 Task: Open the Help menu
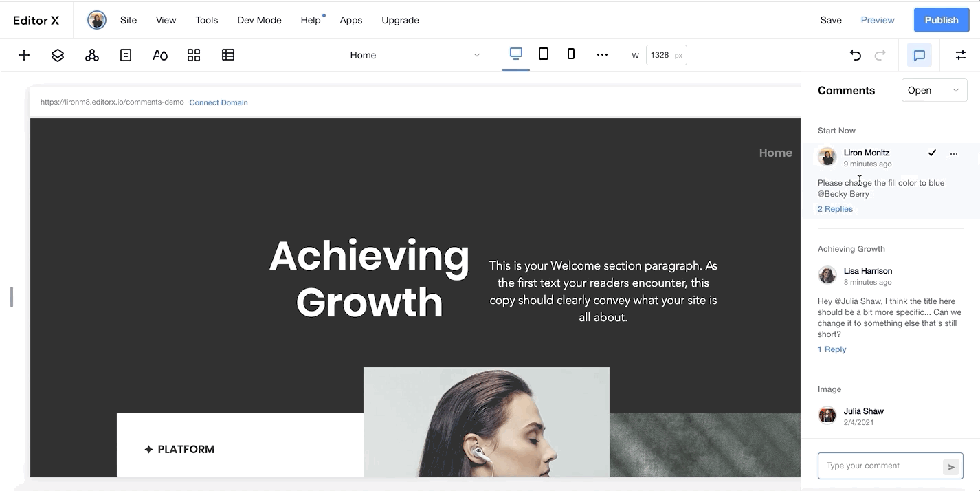(x=311, y=20)
